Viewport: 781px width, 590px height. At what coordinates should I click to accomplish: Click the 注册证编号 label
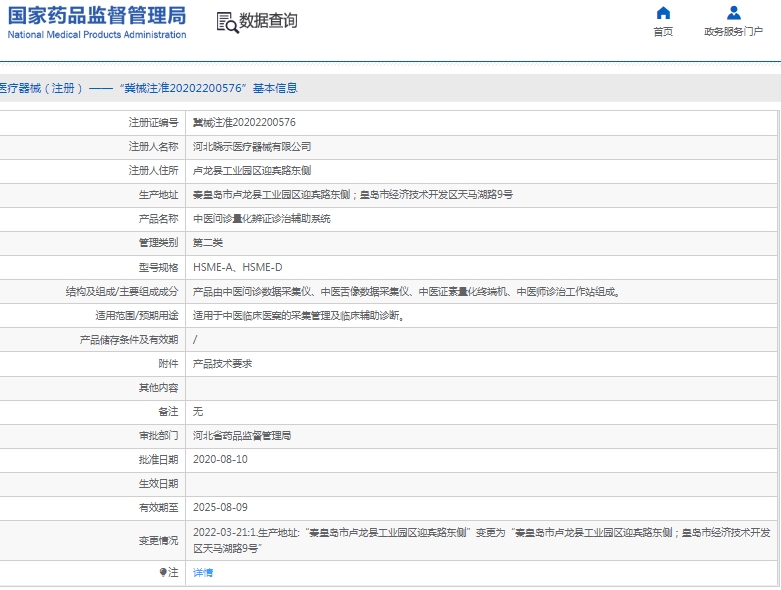153,122
